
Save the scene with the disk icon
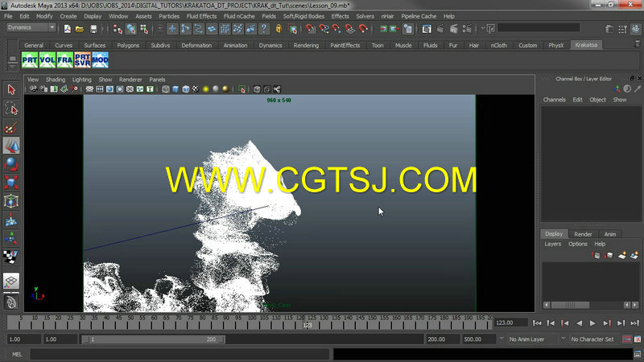click(93, 29)
